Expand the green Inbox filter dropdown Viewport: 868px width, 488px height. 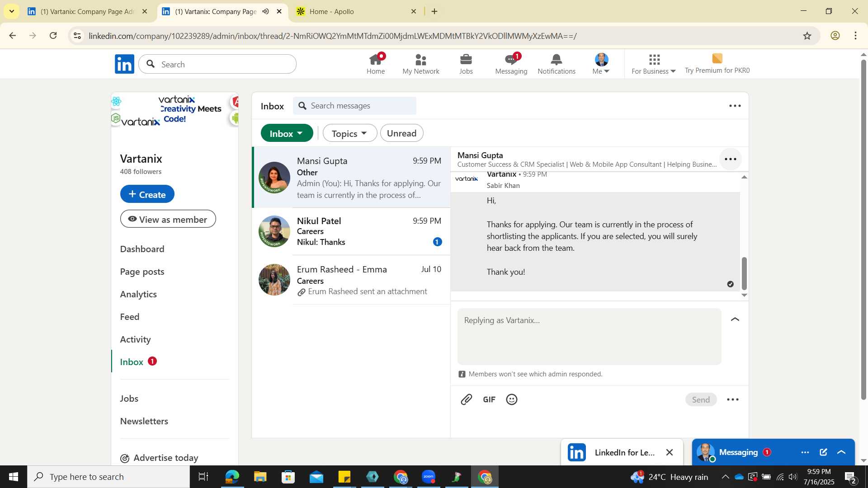pos(287,133)
